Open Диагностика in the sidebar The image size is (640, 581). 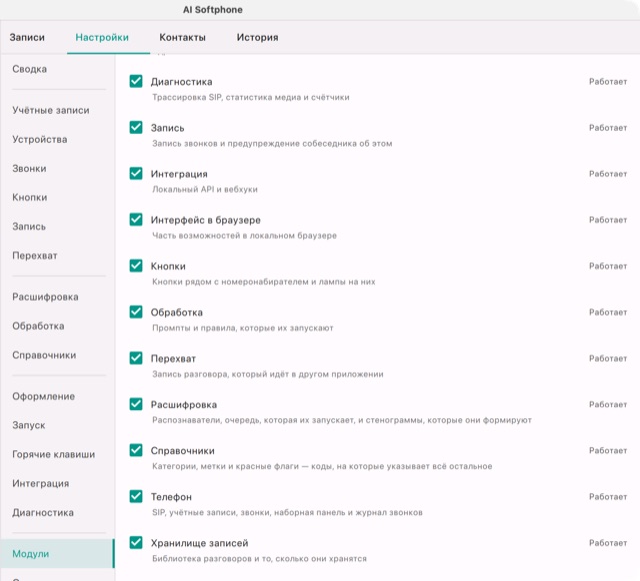click(43, 512)
